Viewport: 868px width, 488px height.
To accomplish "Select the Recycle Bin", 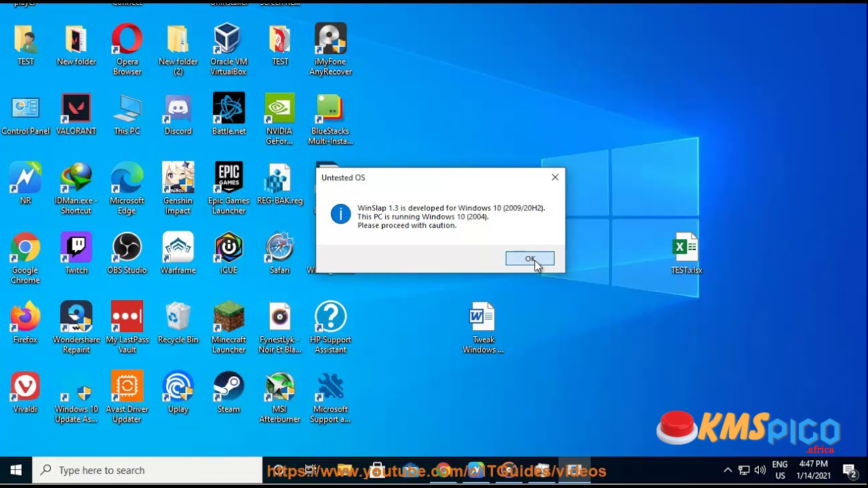I will [x=178, y=323].
